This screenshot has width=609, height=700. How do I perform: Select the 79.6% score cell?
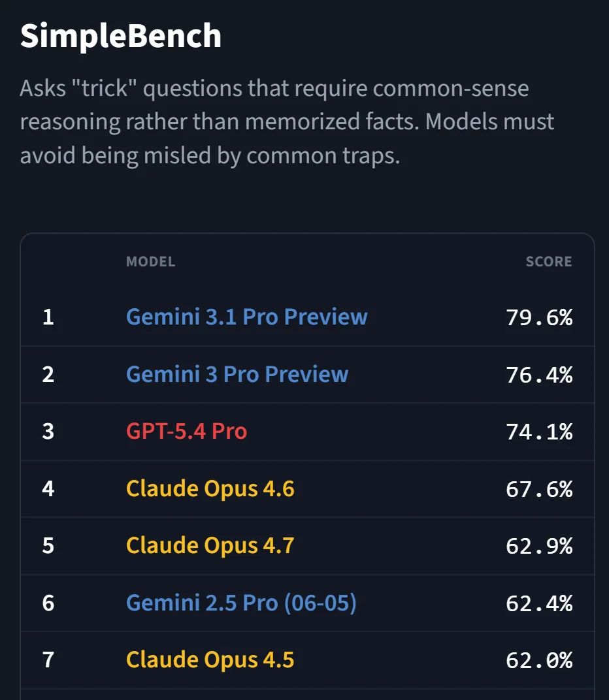(539, 317)
